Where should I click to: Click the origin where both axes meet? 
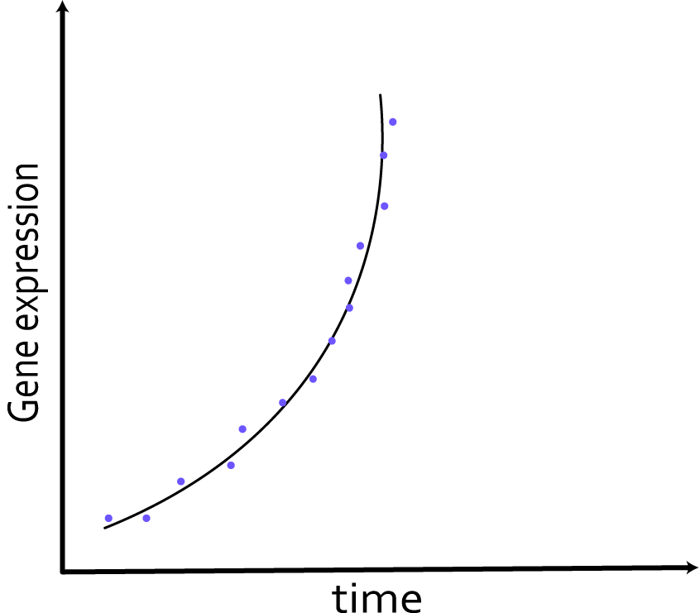tap(64, 570)
